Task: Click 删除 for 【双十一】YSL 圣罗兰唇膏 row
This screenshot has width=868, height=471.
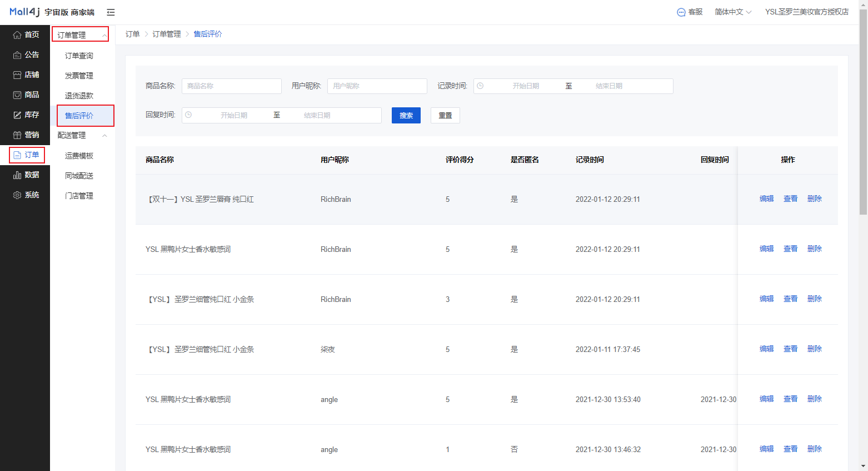Action: [x=815, y=199]
